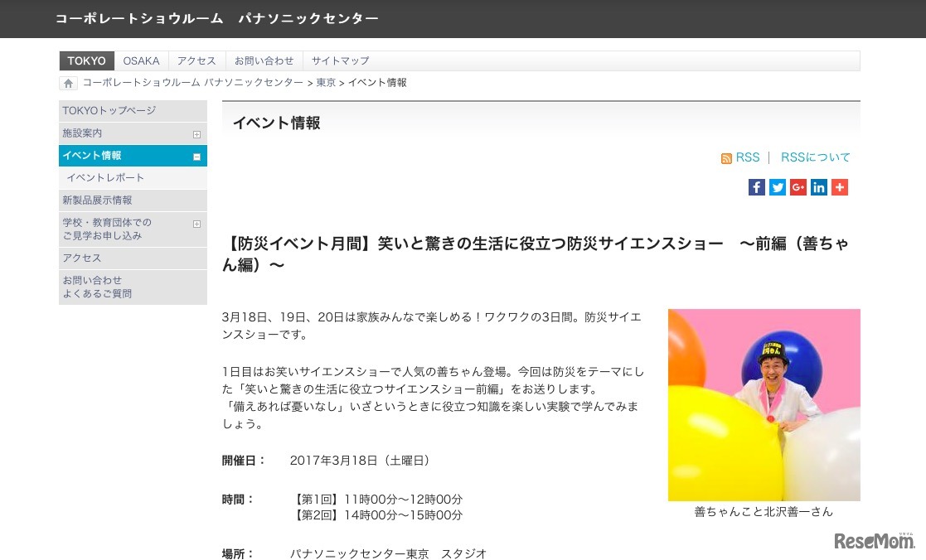Go to イベントレポート in the sidebar

[x=105, y=177]
